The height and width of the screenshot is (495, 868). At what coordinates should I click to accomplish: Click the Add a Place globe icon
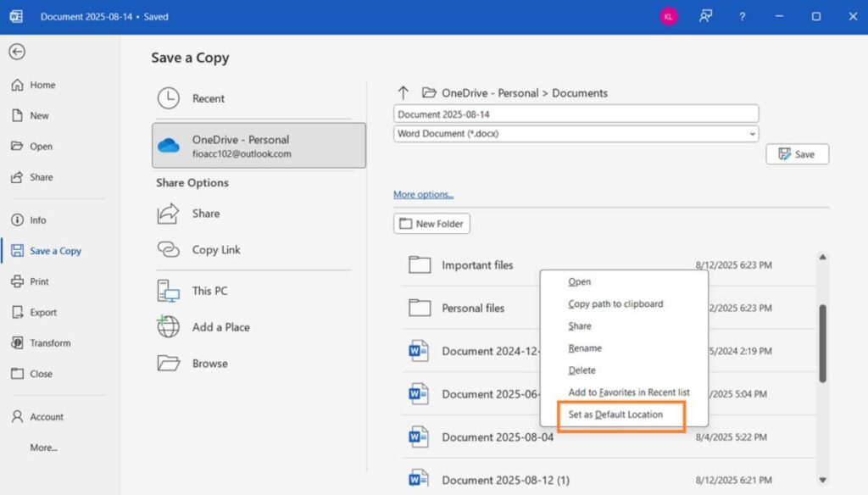(169, 326)
